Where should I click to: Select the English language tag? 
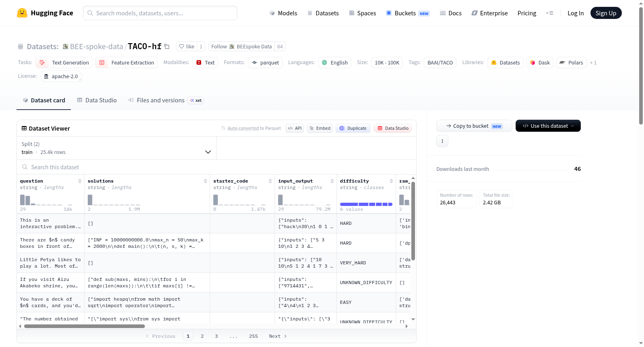(x=334, y=62)
